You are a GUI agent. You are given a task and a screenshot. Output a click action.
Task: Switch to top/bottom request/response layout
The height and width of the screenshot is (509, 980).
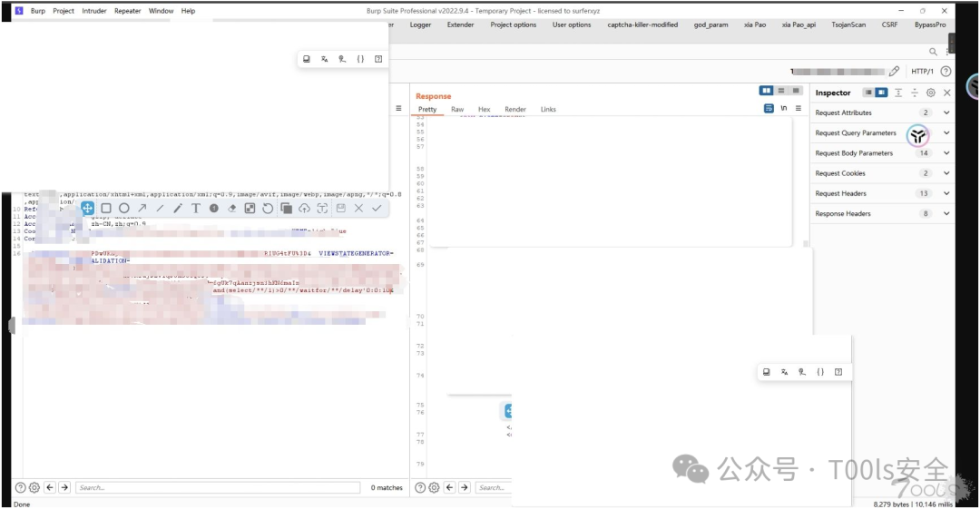[x=781, y=91]
